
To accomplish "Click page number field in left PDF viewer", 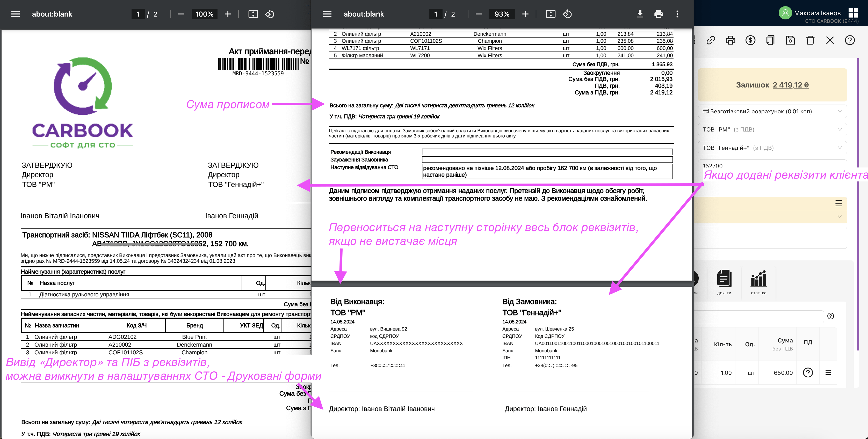I will [x=138, y=14].
